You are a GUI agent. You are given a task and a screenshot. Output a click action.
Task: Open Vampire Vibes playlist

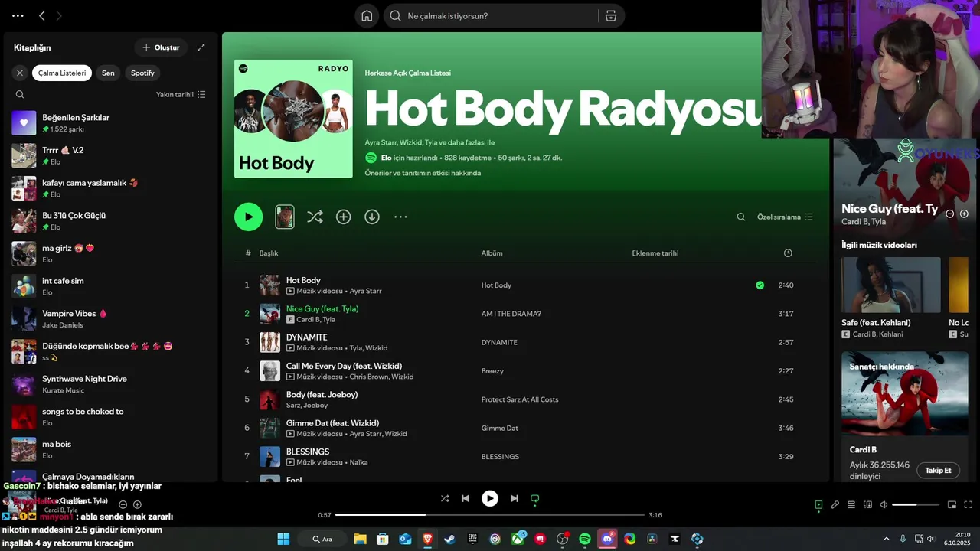(111, 318)
